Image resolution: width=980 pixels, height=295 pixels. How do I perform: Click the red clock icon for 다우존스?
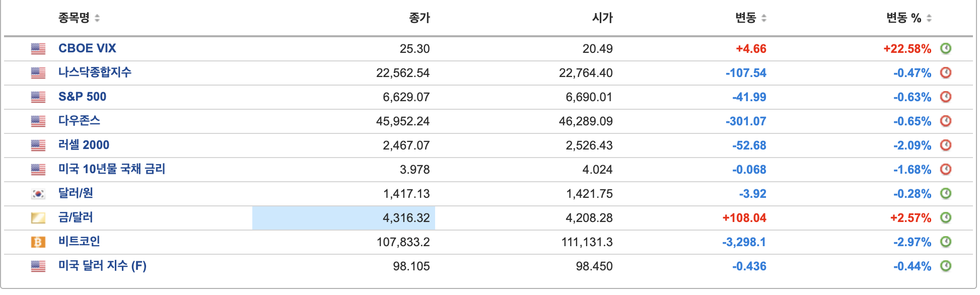[x=946, y=121]
